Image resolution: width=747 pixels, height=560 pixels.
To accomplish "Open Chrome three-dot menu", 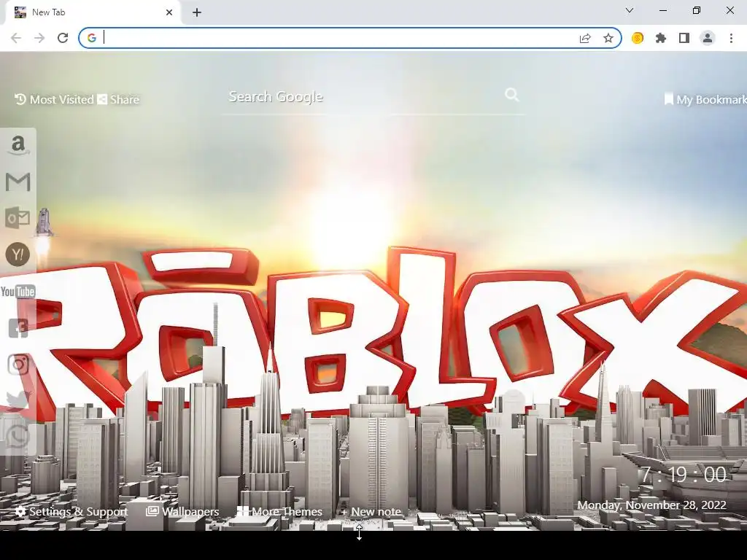I will (731, 38).
